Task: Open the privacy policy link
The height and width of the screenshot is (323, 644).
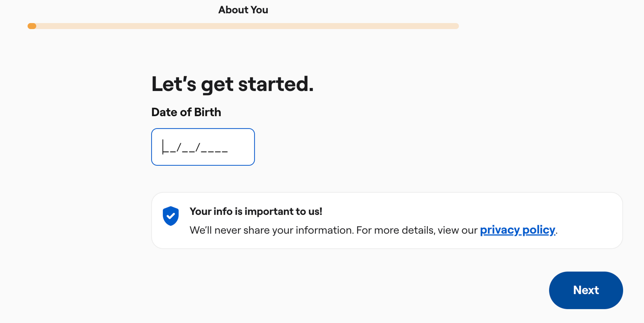Action: click(x=517, y=230)
